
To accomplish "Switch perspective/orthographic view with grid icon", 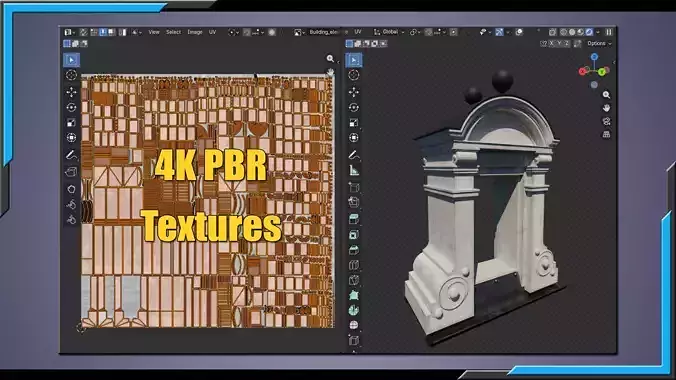I will pos(606,135).
